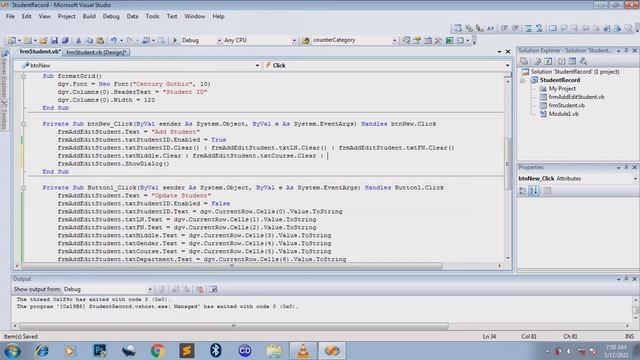
Task: Toggle Word Wrap icon in Output toolbar
Action: [x=213, y=289]
